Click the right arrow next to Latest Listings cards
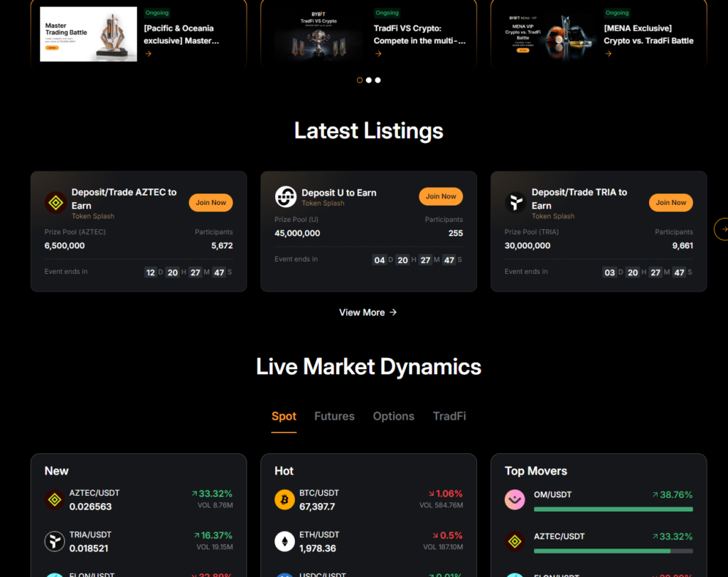Image resolution: width=728 pixels, height=577 pixels. pos(723,229)
